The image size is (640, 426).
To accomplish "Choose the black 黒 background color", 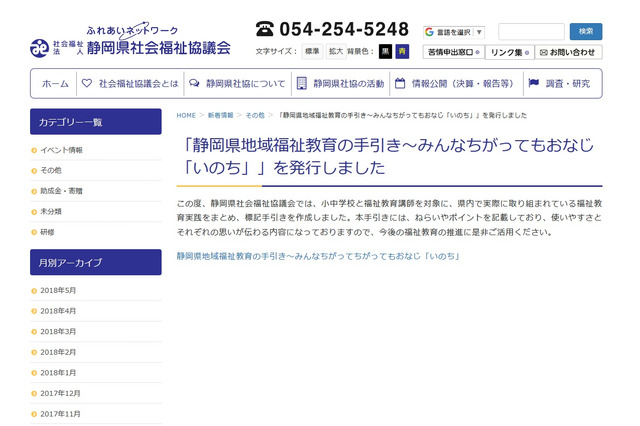I will click(385, 51).
